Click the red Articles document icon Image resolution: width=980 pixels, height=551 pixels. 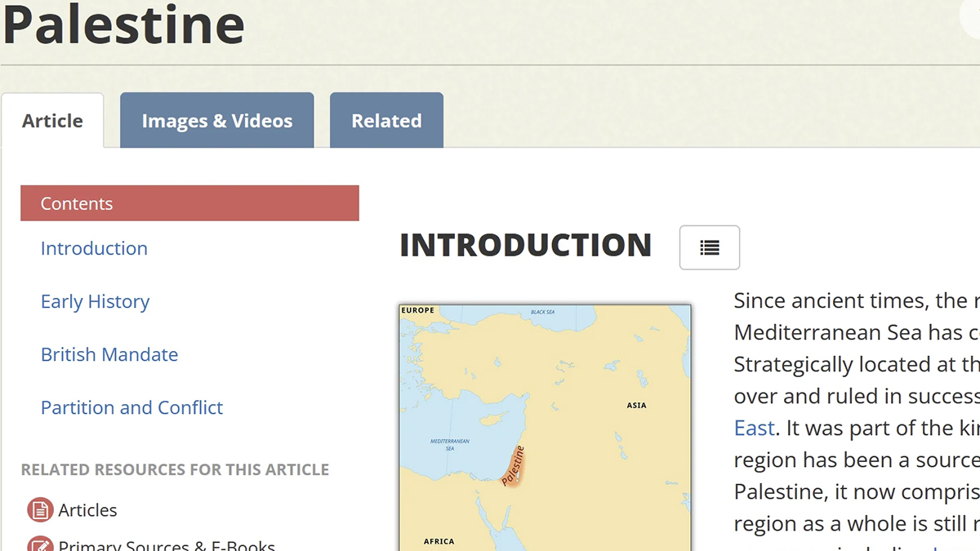pos(40,510)
